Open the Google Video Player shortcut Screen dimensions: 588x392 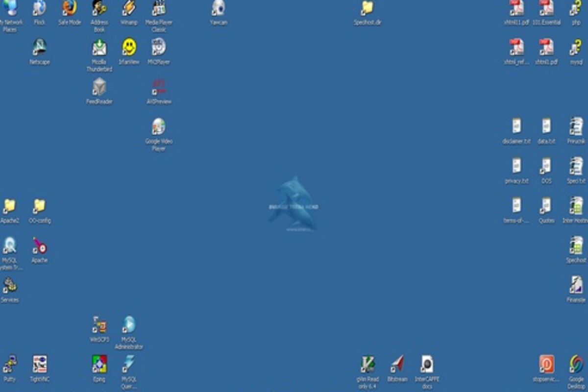[x=158, y=127]
